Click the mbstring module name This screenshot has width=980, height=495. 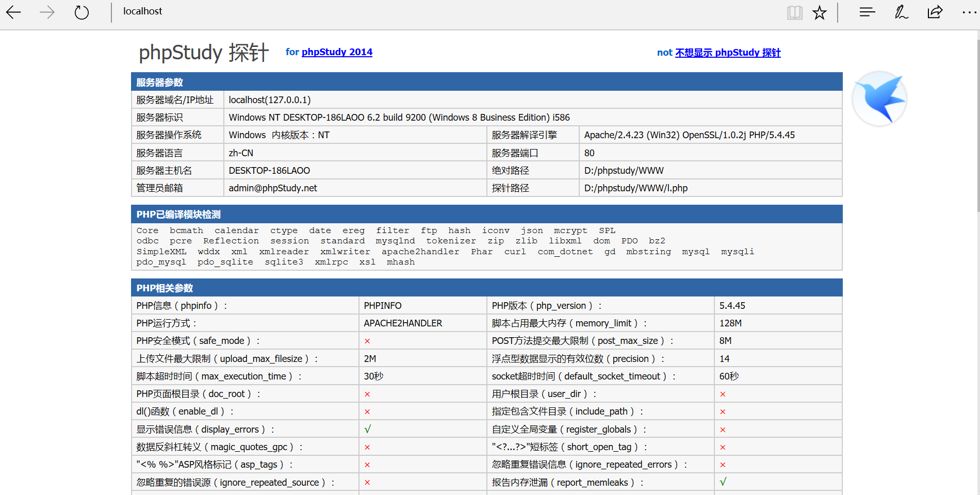point(648,252)
